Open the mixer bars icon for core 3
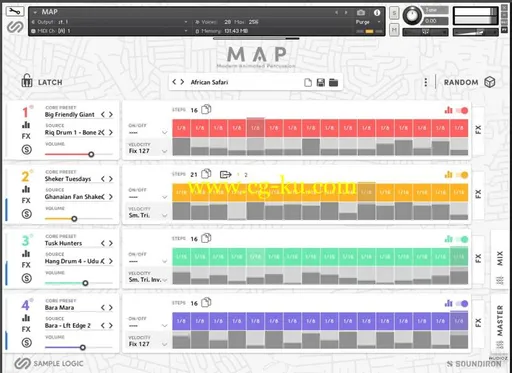This screenshot has width=512, height=373. coord(26,254)
